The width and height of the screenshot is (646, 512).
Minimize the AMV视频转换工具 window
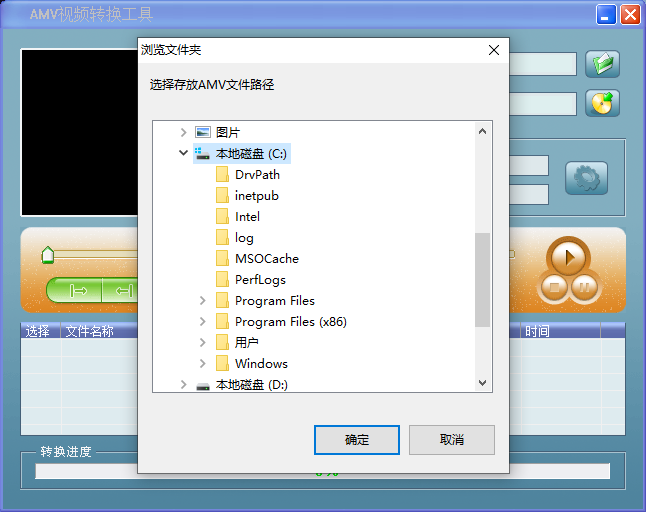pyautogui.click(x=606, y=15)
